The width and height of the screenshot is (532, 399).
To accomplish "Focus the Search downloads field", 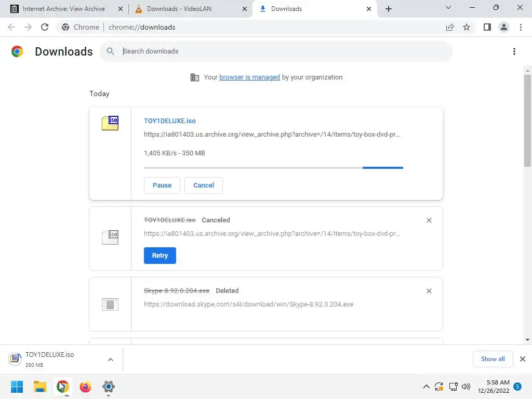I will click(x=276, y=51).
